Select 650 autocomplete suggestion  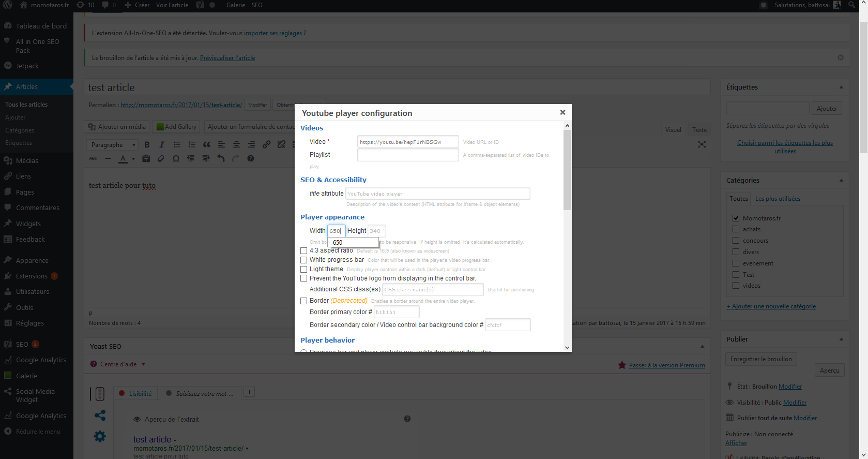tap(353, 242)
